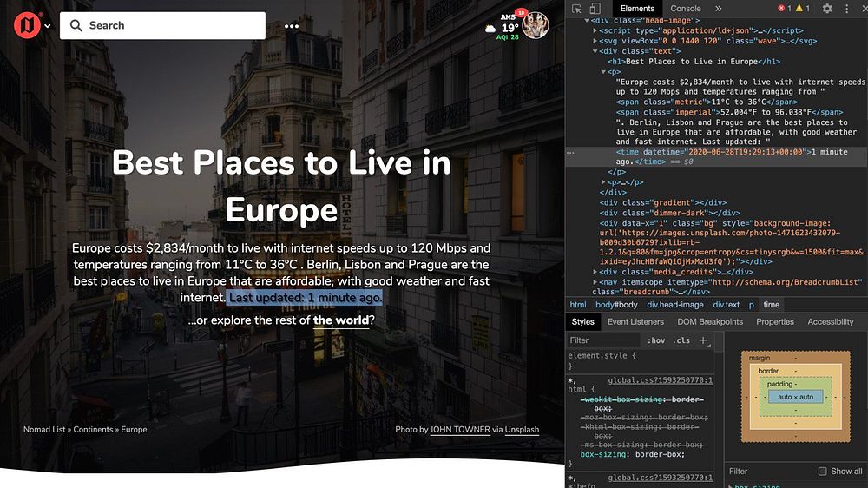Click time in the DOM breadcrumb bar
868x488 pixels.
[x=771, y=305]
